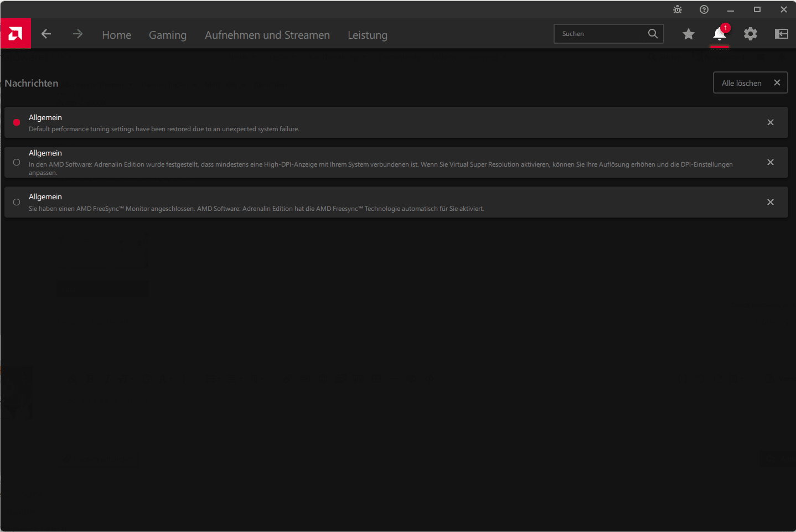Image resolution: width=796 pixels, height=532 pixels.
Task: Open message 'Default performance tuning settings have been restored'
Action: [x=396, y=122]
